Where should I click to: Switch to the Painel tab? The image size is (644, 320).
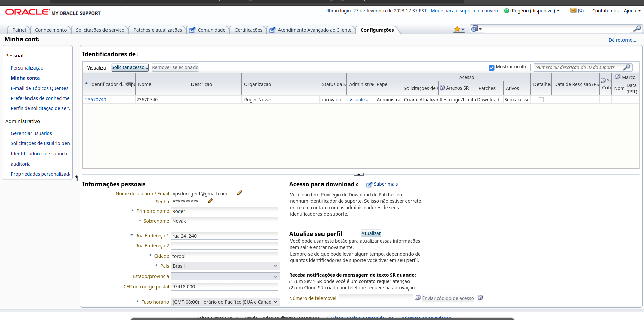19,30
